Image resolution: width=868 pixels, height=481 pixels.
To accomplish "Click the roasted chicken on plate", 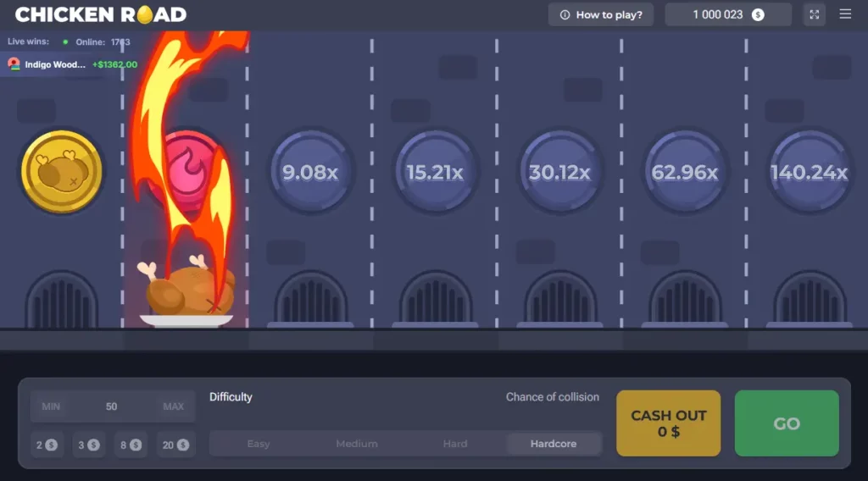I will coord(186,291).
